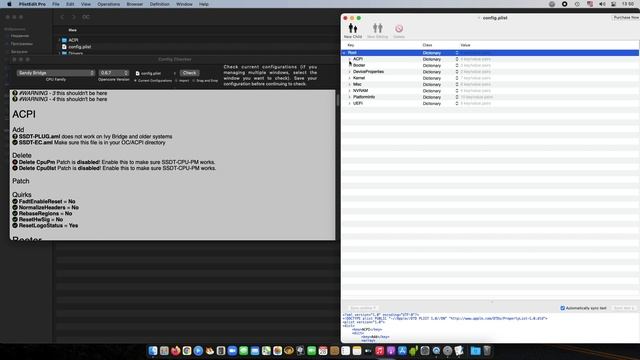The height and width of the screenshot is (360, 640).
Task: Open the View menu
Action: [86, 4]
